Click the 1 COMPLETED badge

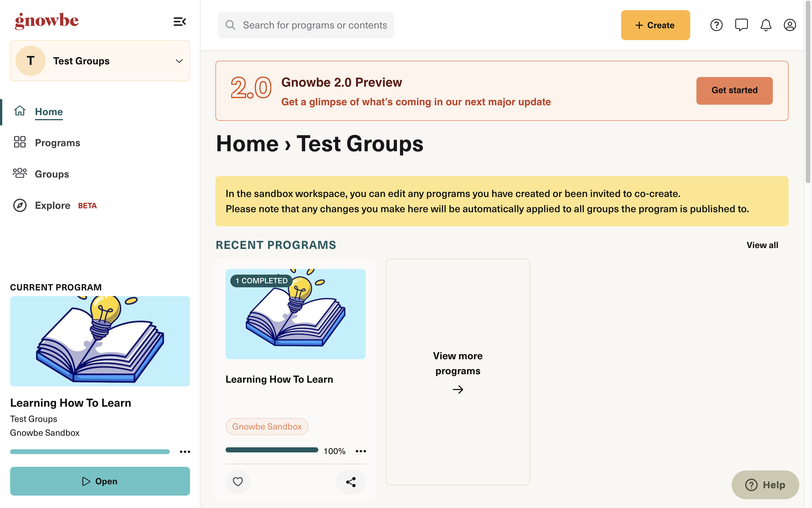[261, 281]
